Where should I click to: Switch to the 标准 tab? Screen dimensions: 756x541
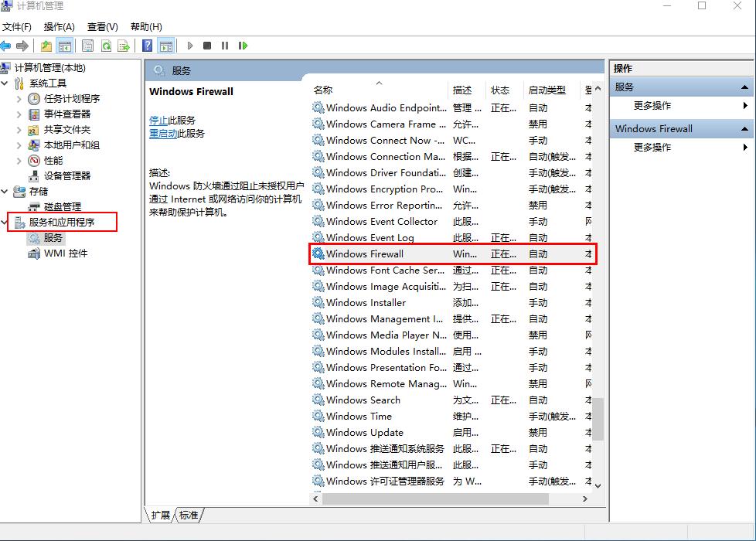(x=188, y=515)
